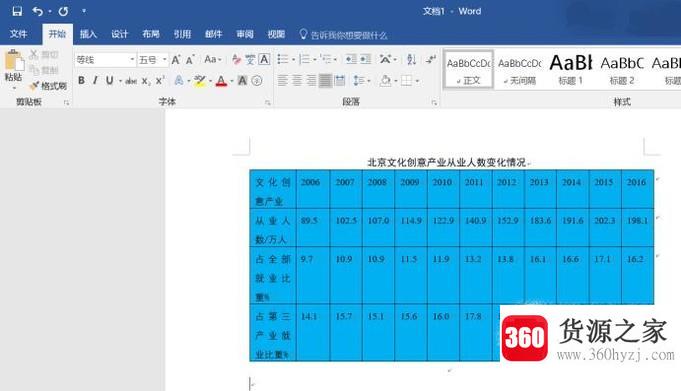The image size is (681, 391).
Task: Open the Quick Access Toolbar customize arrow
Action: point(84,11)
